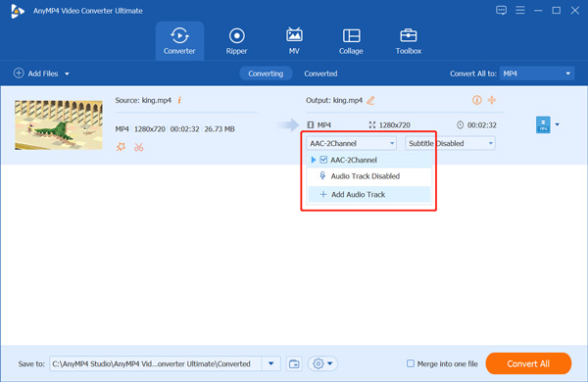
Task: Select Audio Track Disabled option
Action: [x=369, y=176]
